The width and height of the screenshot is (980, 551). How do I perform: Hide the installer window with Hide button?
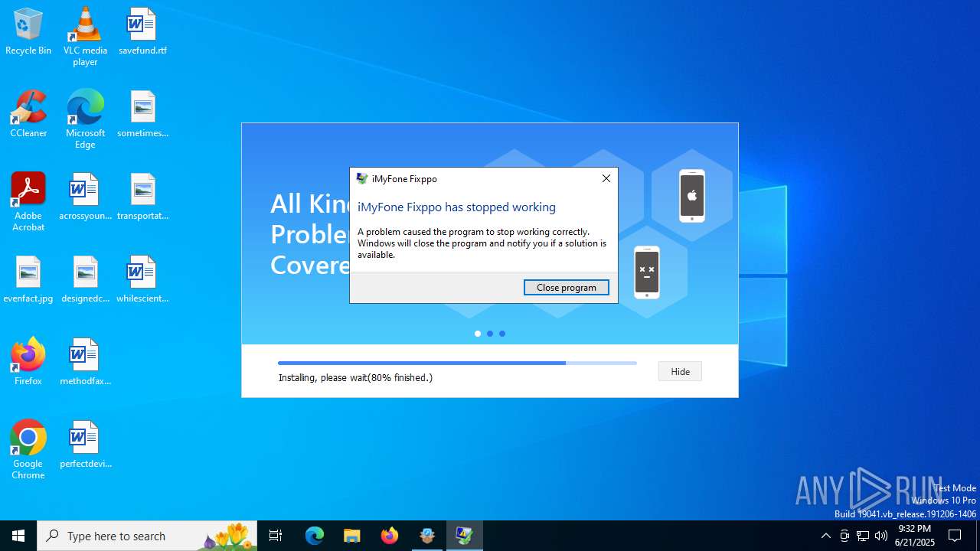[x=680, y=371]
